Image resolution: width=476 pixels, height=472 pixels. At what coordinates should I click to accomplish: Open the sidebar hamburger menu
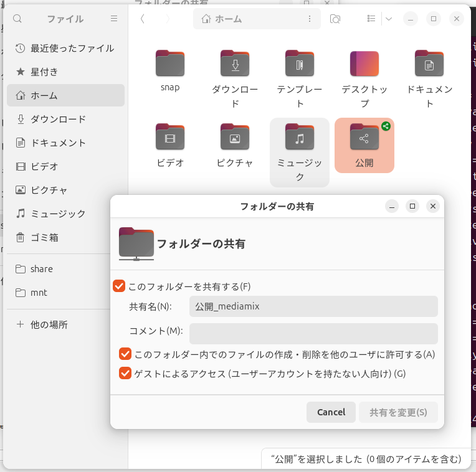[x=114, y=19]
